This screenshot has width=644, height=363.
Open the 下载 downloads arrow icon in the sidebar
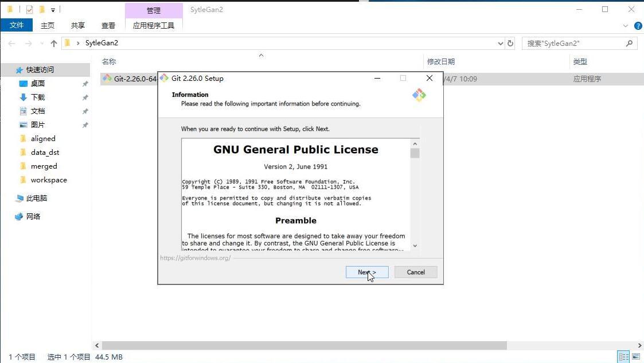pos(24,97)
